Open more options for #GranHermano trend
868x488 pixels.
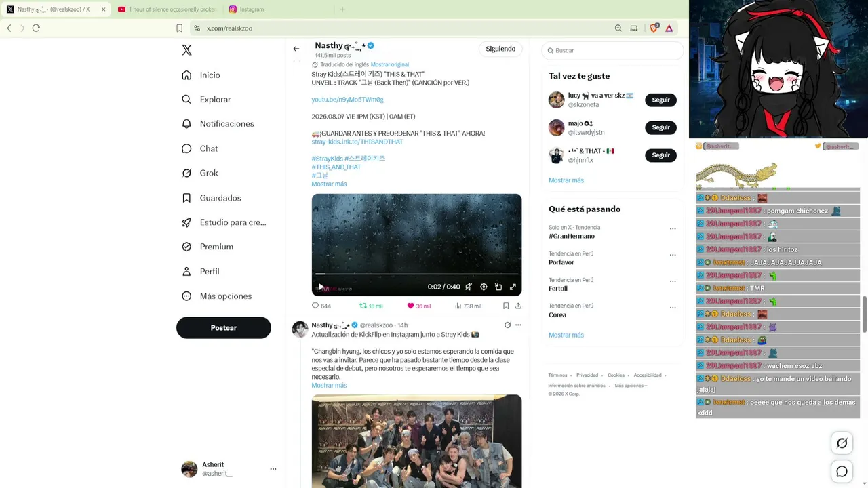[x=673, y=228]
